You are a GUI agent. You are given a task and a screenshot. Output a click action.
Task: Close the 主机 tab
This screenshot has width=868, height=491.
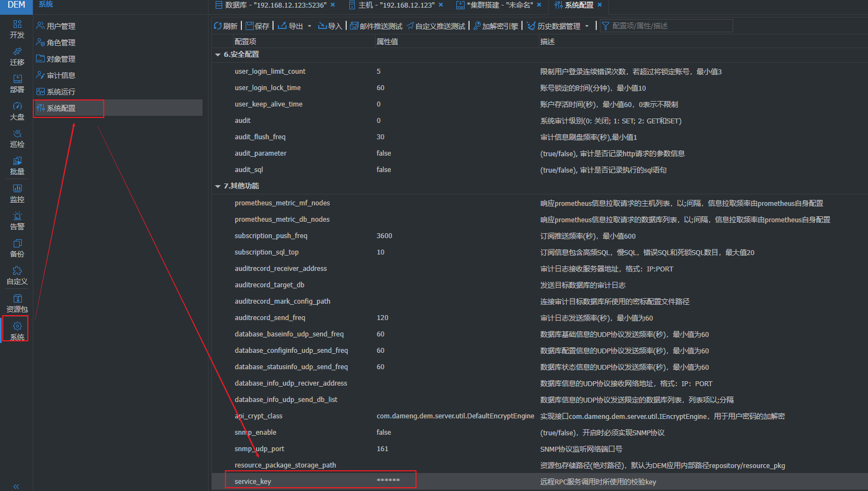(x=441, y=5)
